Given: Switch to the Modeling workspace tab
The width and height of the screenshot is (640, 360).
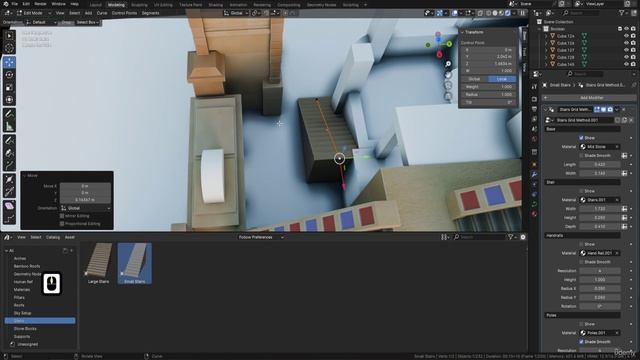Looking at the screenshot, I should click(116, 5).
